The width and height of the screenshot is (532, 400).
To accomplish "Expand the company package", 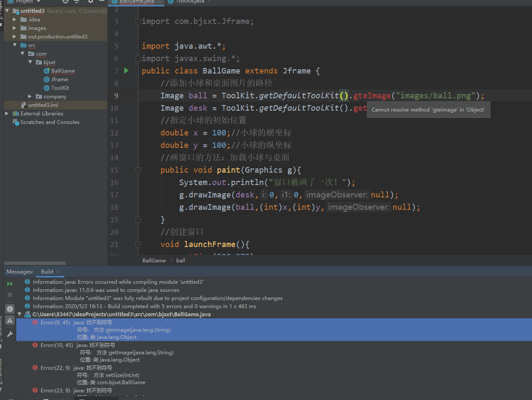I will pyautogui.click(x=30, y=97).
